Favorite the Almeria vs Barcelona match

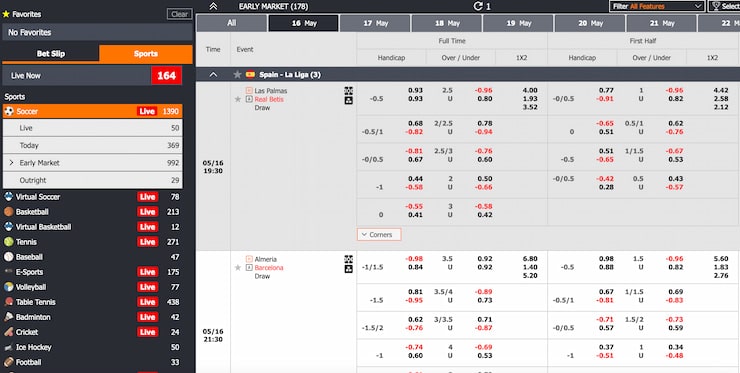tap(238, 268)
